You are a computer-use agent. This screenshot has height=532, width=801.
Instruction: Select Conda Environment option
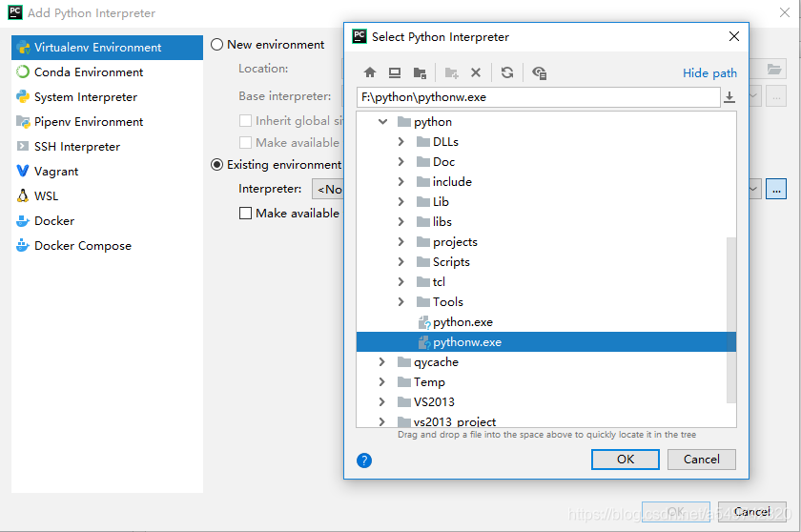click(107, 72)
